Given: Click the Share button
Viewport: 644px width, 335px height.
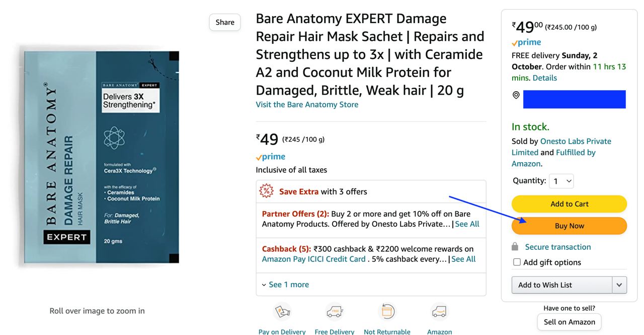Looking at the screenshot, I should point(224,22).
